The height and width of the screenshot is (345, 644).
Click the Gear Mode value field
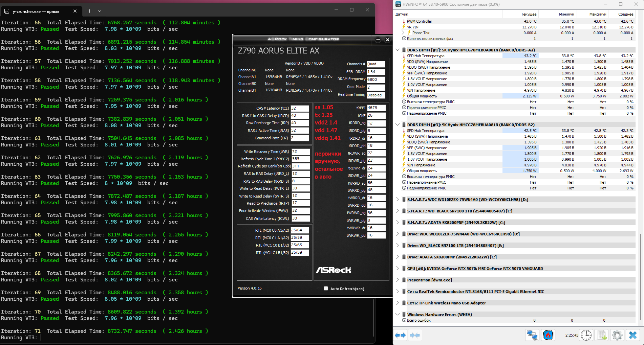point(376,87)
